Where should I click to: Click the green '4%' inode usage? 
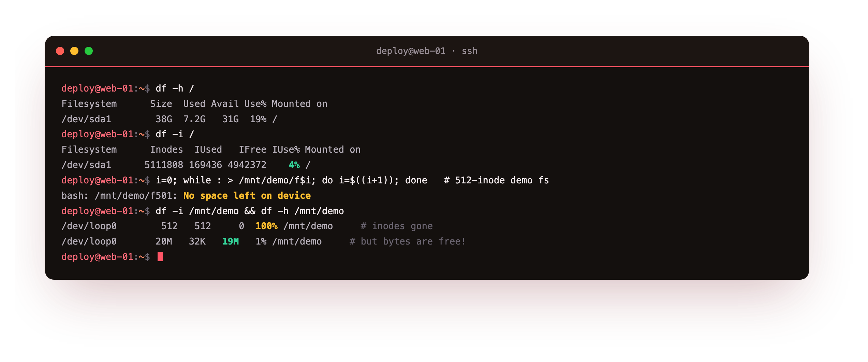[x=294, y=165]
